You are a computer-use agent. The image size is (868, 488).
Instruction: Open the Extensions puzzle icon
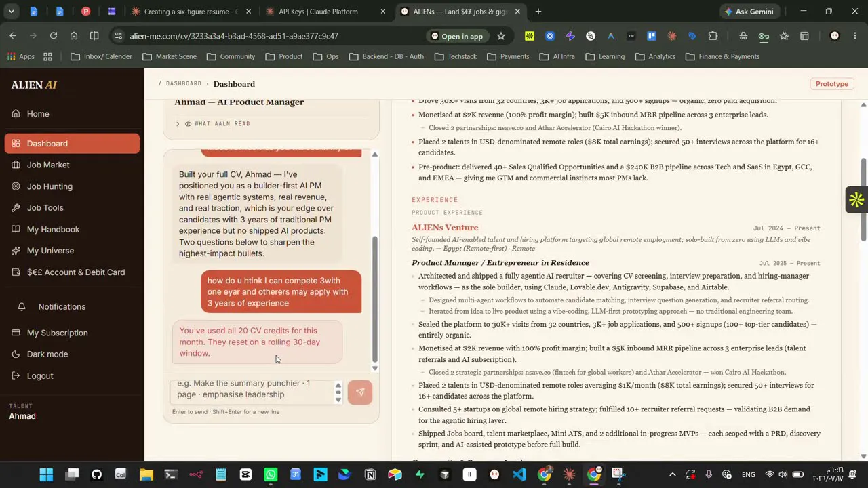[713, 36]
